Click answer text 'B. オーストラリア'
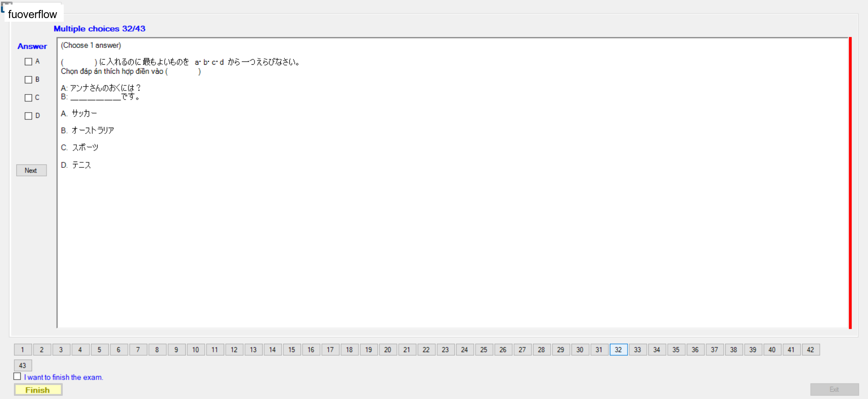This screenshot has height=399, width=868. click(88, 130)
